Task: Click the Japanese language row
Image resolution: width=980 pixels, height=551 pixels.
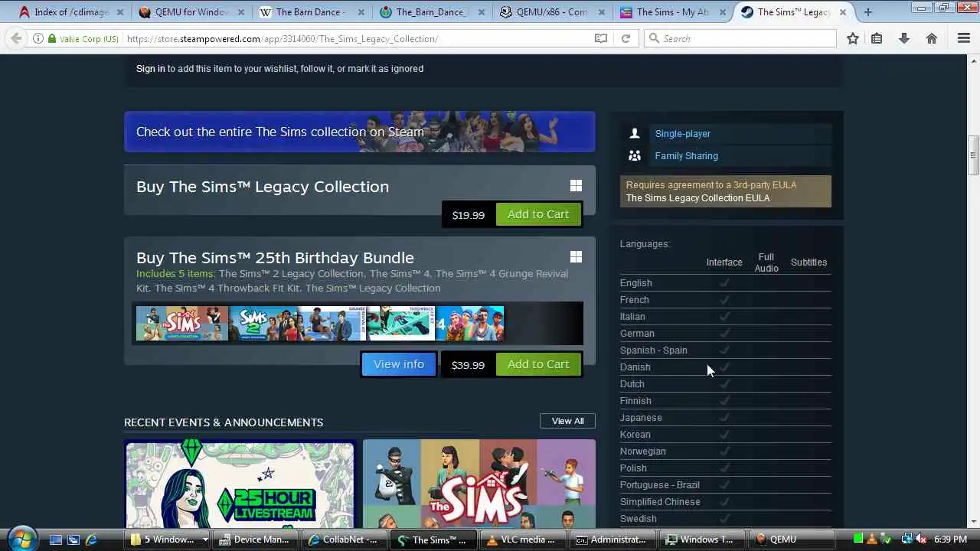Action: pyautogui.click(x=725, y=418)
